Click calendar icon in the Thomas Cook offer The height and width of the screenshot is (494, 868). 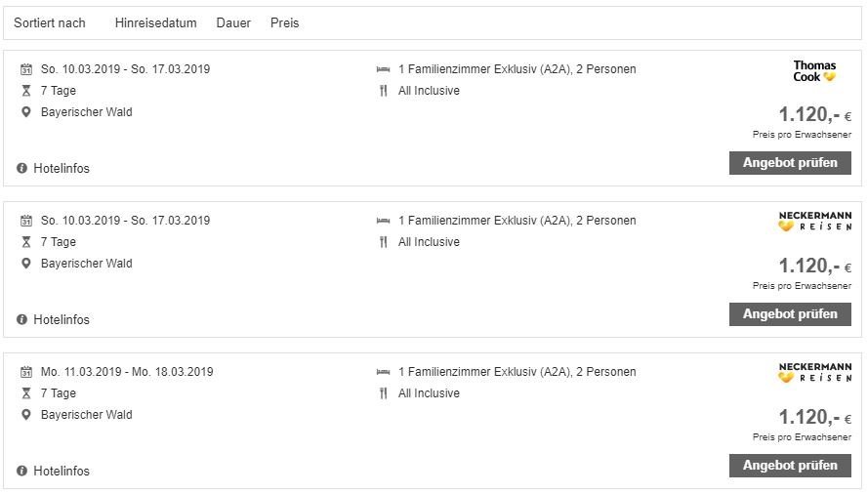(26, 69)
